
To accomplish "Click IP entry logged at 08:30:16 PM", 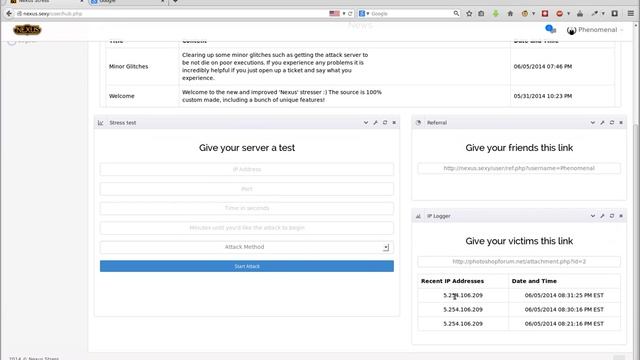I will pyautogui.click(x=463, y=309).
